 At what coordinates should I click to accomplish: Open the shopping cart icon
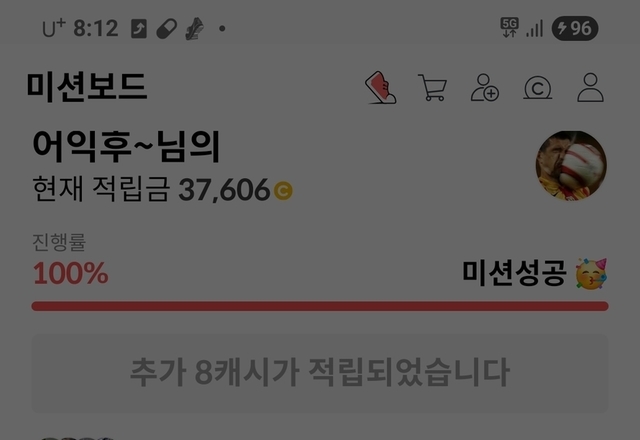[433, 87]
